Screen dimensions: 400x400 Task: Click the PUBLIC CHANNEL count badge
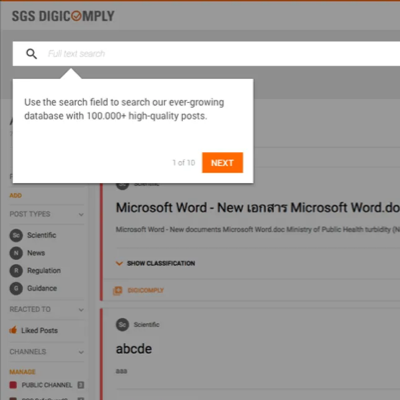point(81,385)
